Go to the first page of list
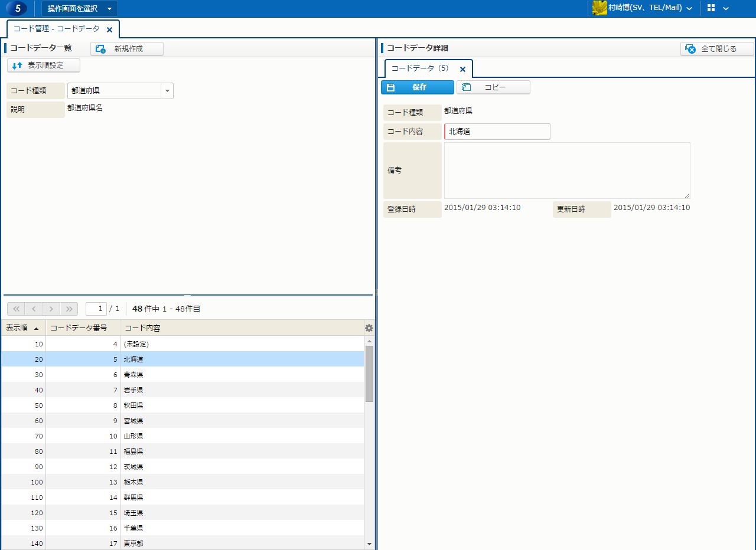 click(x=16, y=309)
